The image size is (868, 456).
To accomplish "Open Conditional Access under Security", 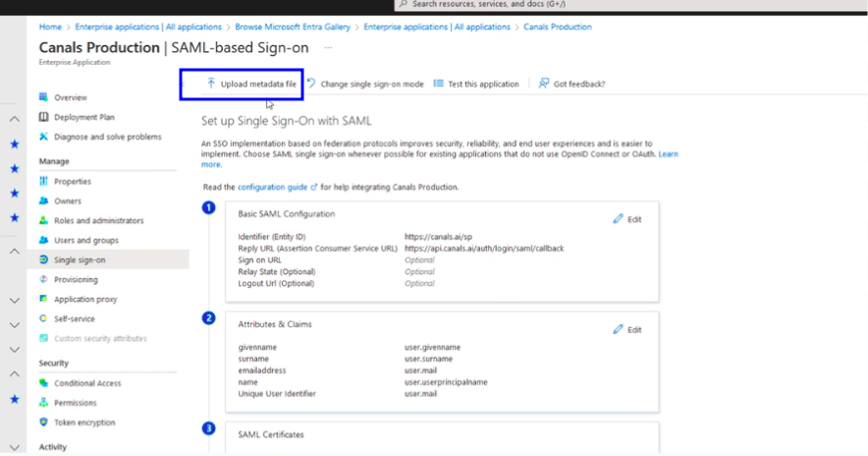I will pos(87,383).
